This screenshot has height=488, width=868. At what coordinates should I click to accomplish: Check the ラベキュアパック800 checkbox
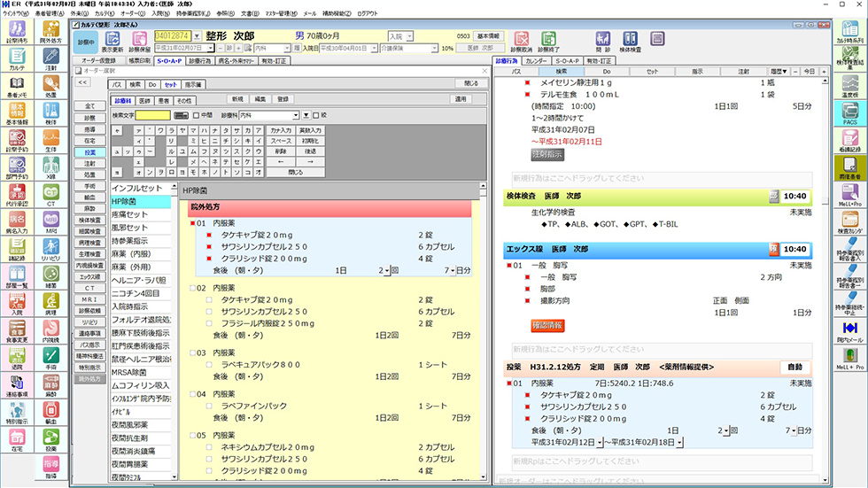click(209, 365)
